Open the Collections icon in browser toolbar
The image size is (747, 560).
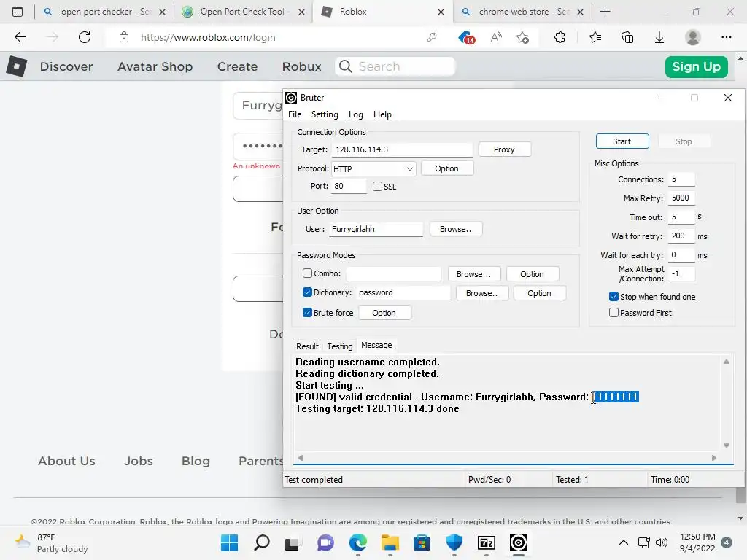[x=627, y=37]
